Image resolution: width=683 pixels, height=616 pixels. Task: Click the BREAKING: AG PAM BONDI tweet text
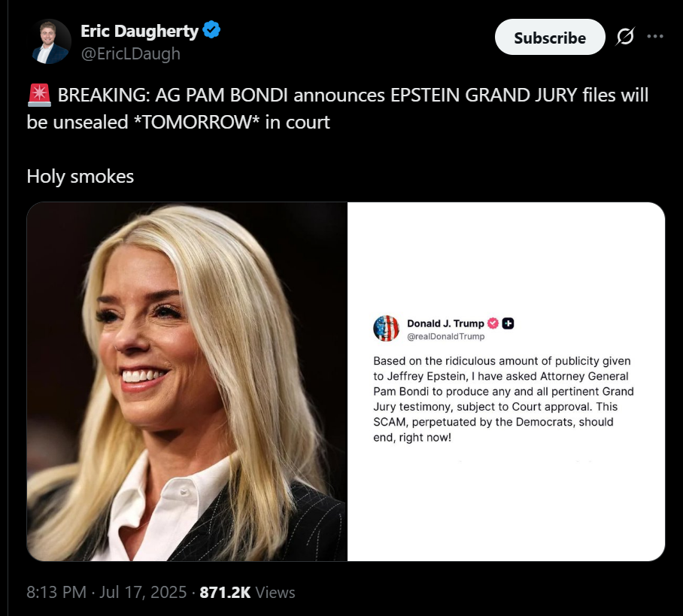338,108
